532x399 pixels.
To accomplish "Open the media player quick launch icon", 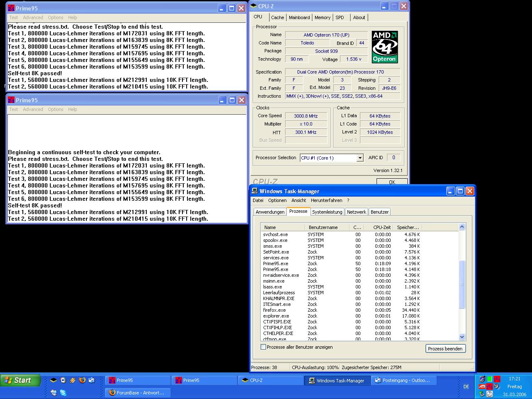I will (63, 380).
